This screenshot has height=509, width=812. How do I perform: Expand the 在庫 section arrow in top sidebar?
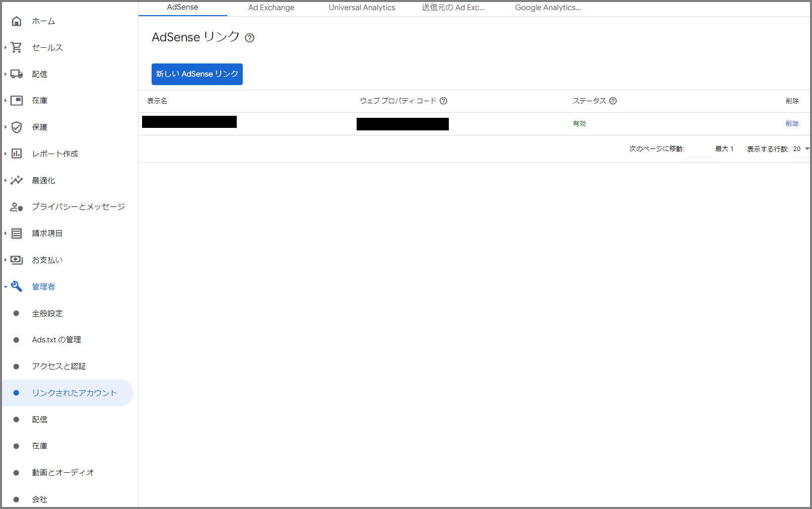pos(6,101)
